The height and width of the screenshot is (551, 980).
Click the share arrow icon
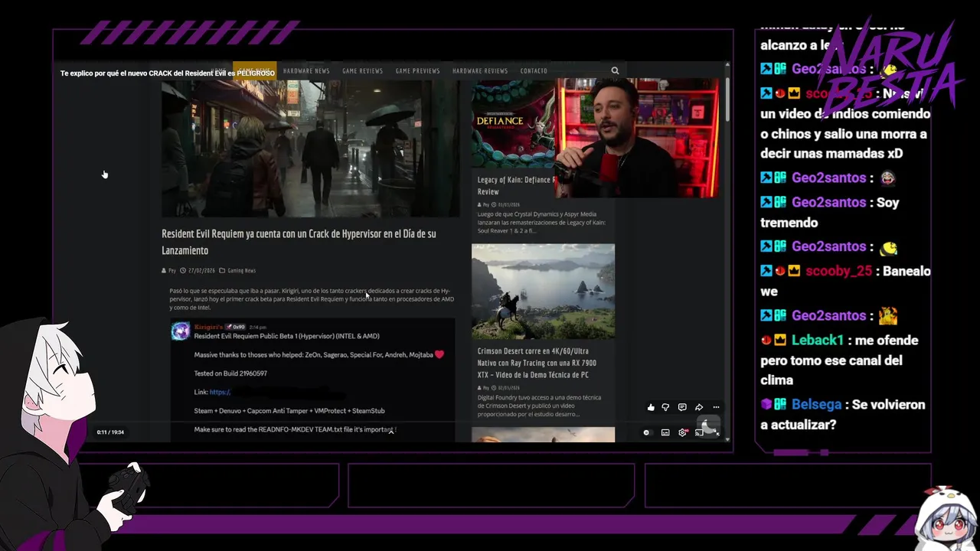699,407
